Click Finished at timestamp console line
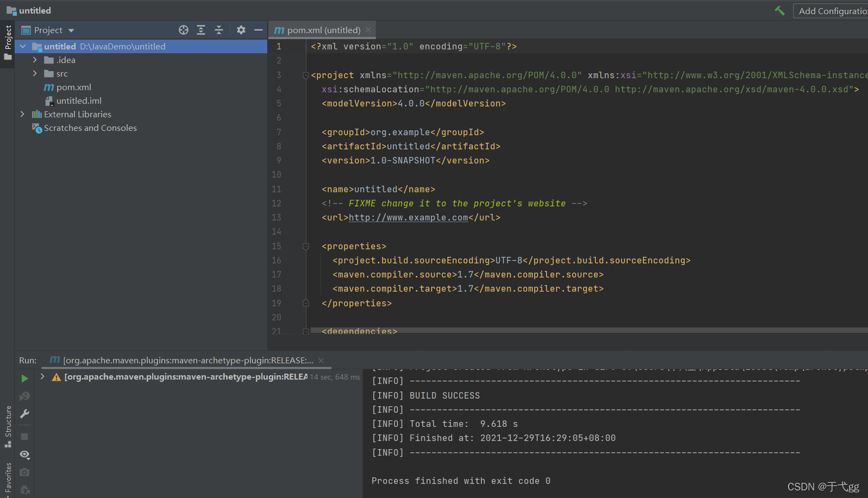Image resolution: width=868 pixels, height=498 pixels. pos(493,438)
